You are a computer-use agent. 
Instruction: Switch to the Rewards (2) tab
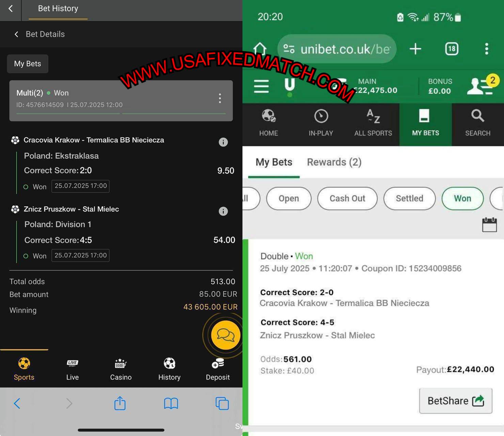click(x=334, y=162)
